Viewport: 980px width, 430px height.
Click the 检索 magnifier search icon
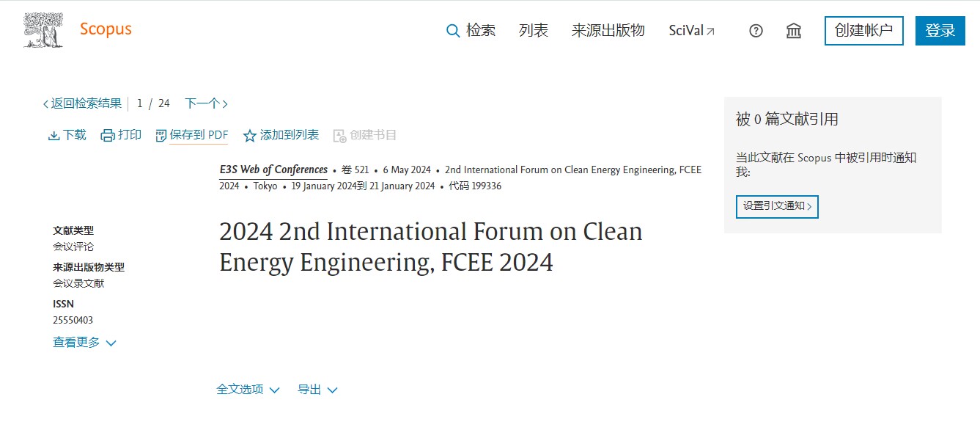point(453,31)
